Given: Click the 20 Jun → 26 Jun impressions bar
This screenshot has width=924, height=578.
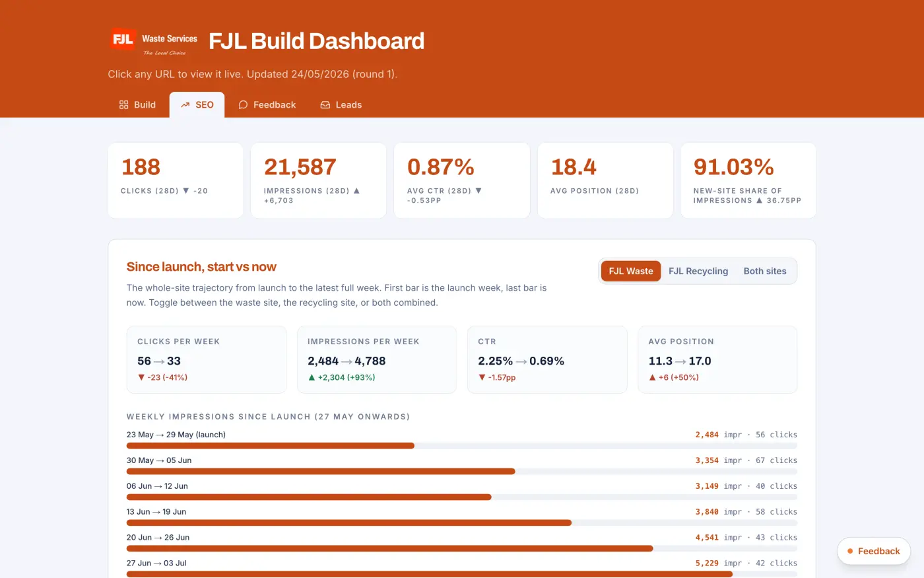Looking at the screenshot, I should point(389,548).
